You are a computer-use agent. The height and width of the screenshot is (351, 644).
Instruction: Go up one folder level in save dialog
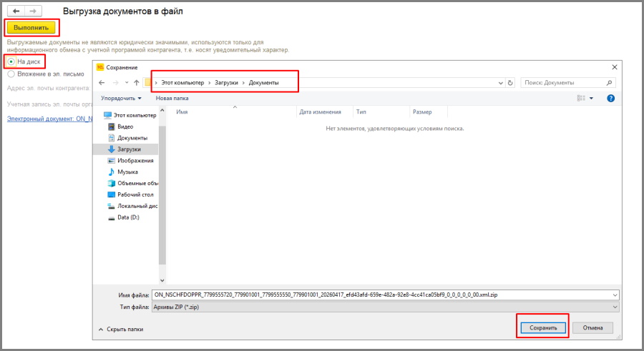point(136,83)
